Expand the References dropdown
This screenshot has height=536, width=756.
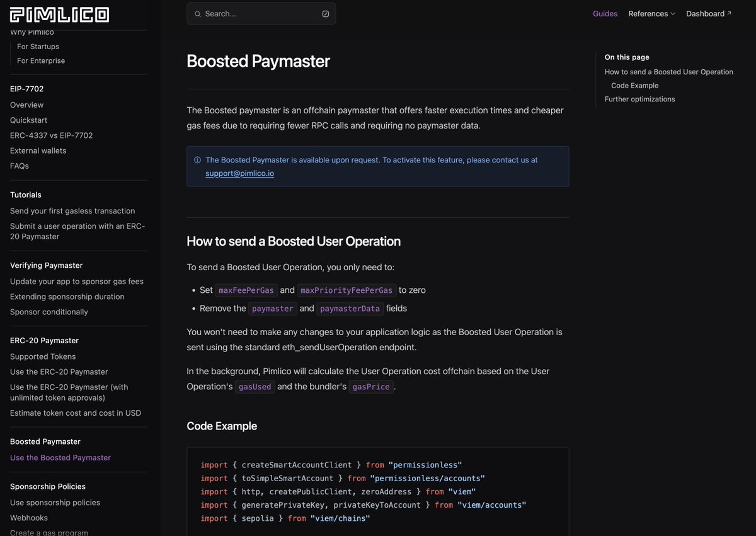point(651,14)
